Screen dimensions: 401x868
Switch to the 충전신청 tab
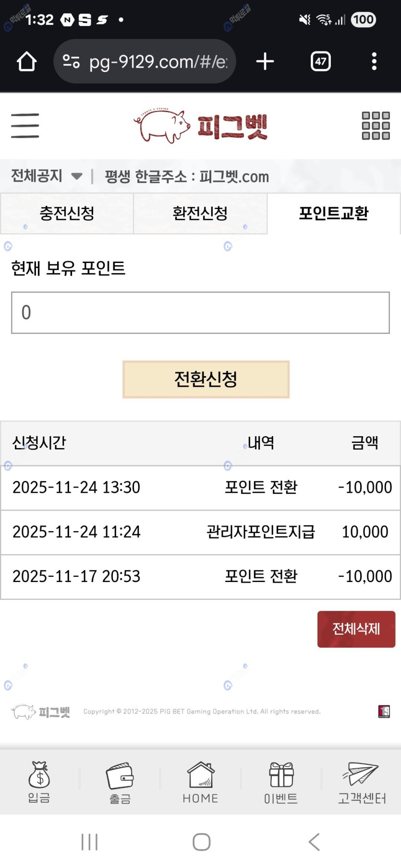click(67, 214)
